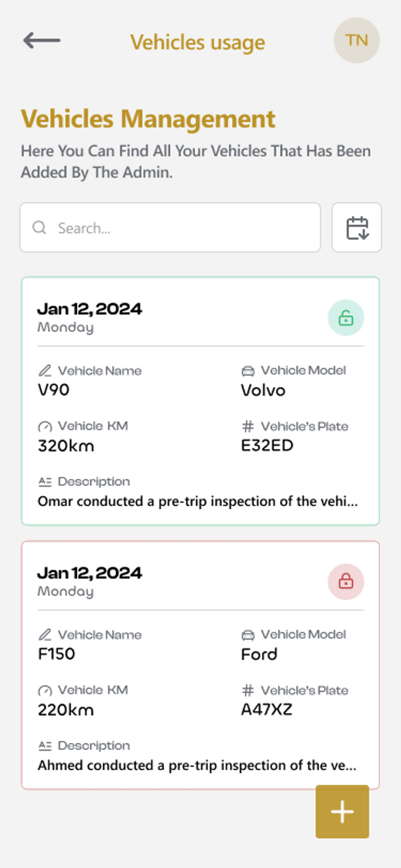Click the car icon beside Volvo Vehicle Model
This screenshot has height=868, width=401.
pyautogui.click(x=248, y=371)
